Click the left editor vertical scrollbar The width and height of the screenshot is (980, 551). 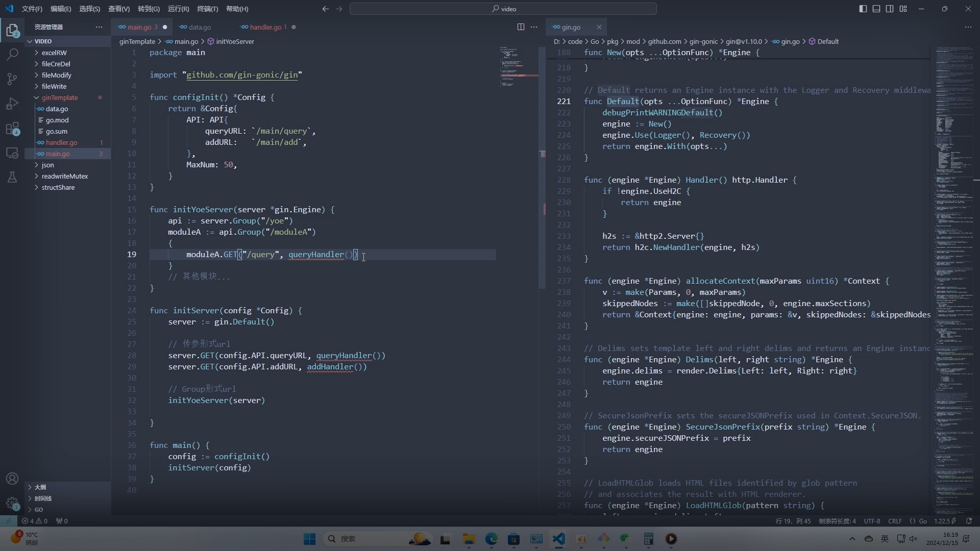click(542, 168)
